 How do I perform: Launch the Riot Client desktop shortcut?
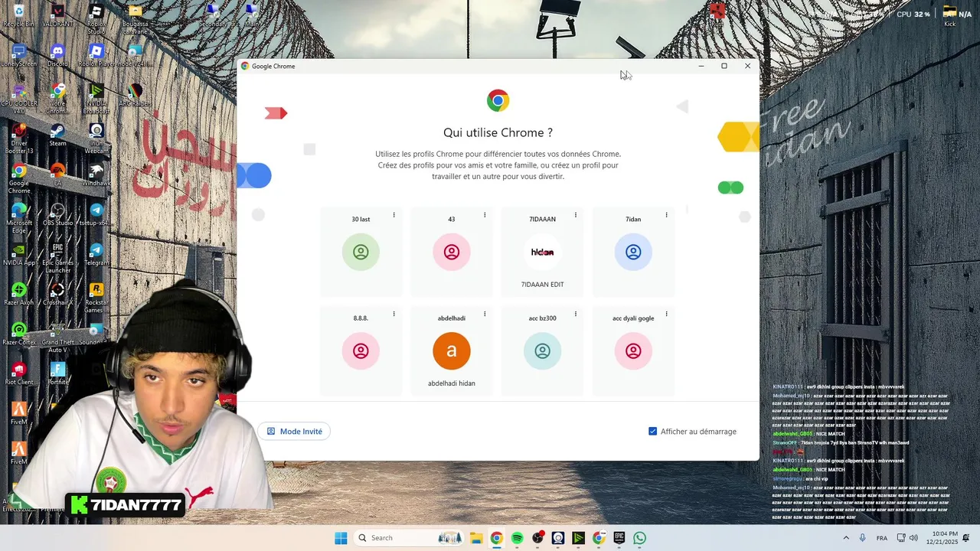point(18,373)
